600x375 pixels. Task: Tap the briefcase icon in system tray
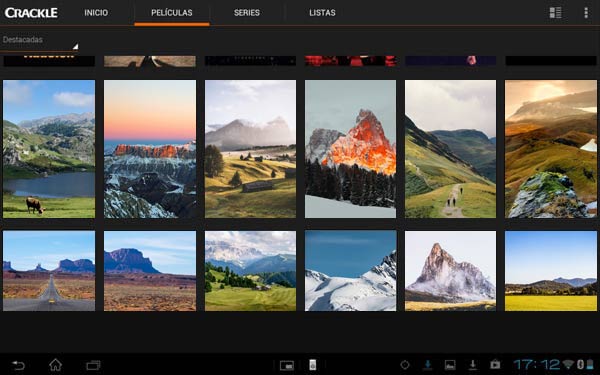tap(495, 365)
